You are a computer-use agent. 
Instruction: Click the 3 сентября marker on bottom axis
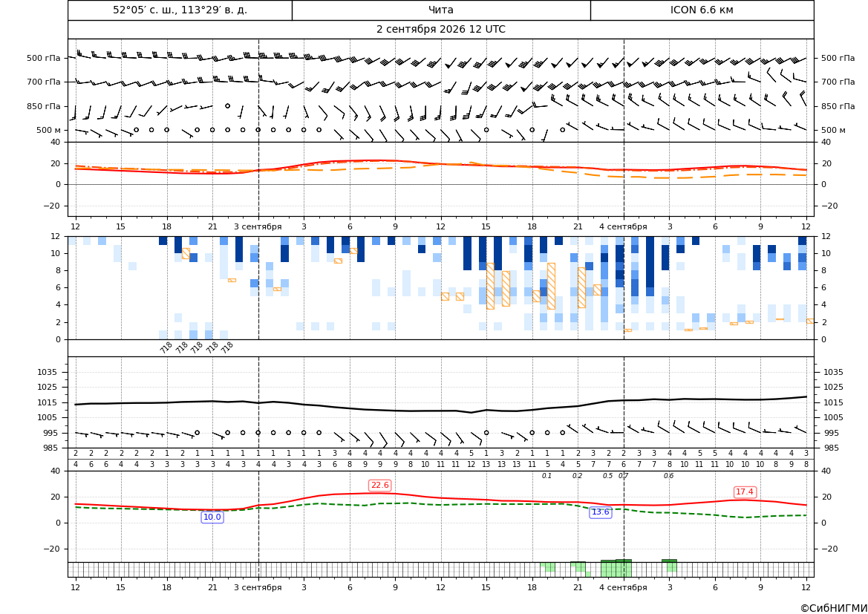click(258, 587)
